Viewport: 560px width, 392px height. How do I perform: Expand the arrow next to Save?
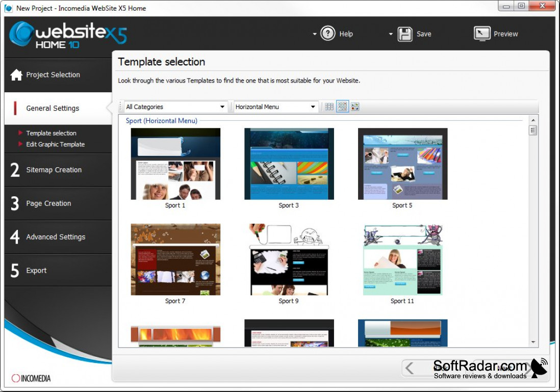(391, 34)
